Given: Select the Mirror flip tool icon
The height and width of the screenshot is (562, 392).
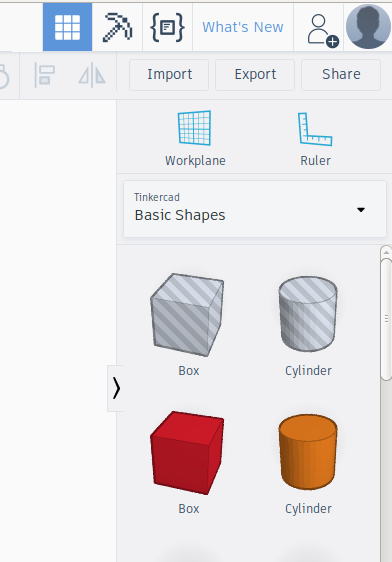Looking at the screenshot, I should [92, 75].
